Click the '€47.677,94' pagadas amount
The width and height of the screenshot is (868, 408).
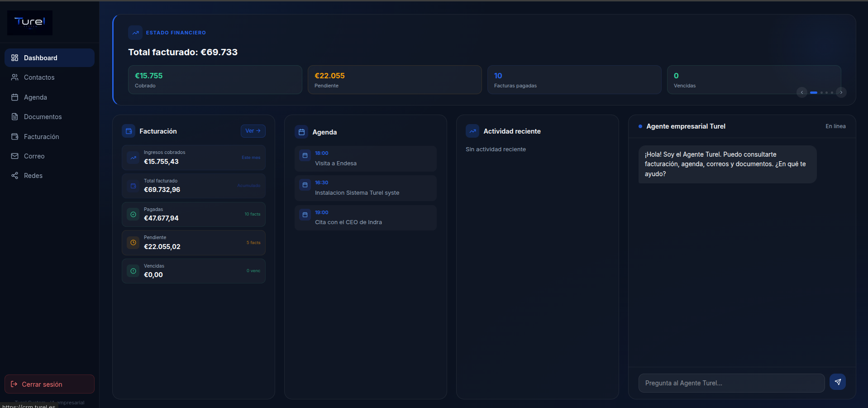click(x=161, y=218)
